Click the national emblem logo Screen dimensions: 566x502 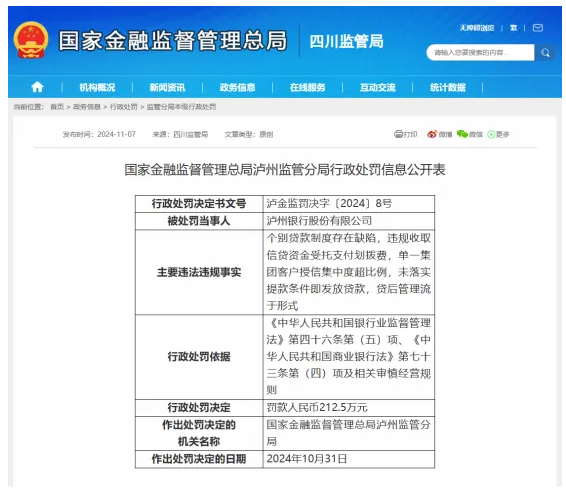click(31, 40)
